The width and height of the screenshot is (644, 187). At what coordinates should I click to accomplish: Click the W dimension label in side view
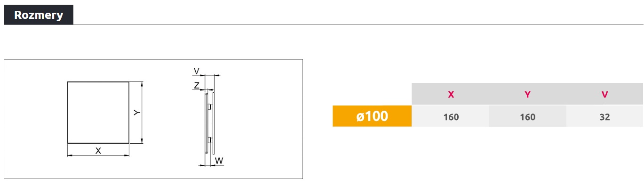point(219,161)
